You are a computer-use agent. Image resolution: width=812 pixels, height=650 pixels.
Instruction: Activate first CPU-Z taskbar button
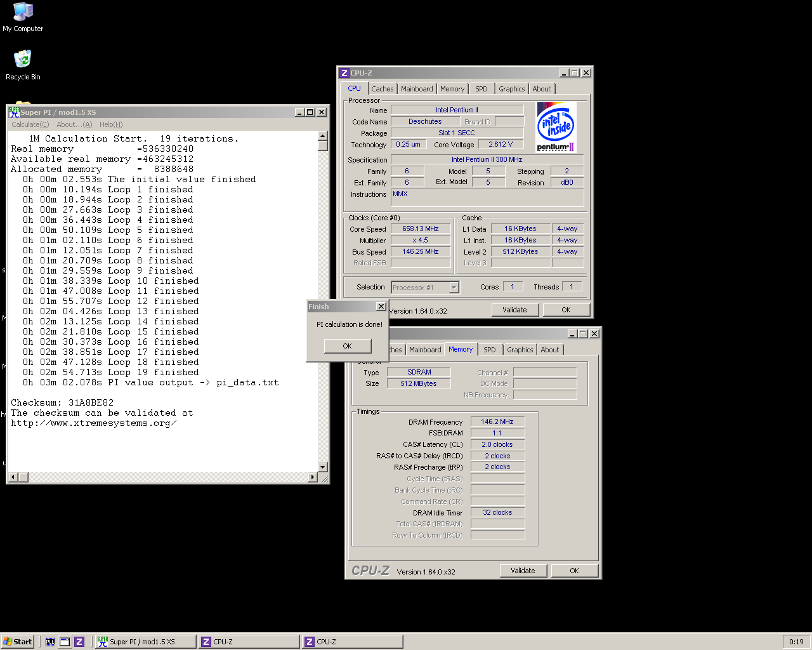[x=249, y=642]
